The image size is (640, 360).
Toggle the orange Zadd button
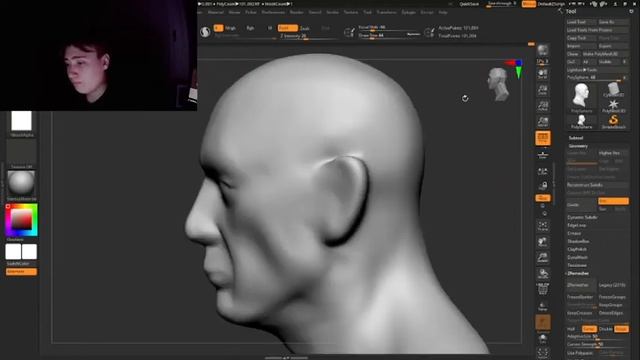point(287,28)
